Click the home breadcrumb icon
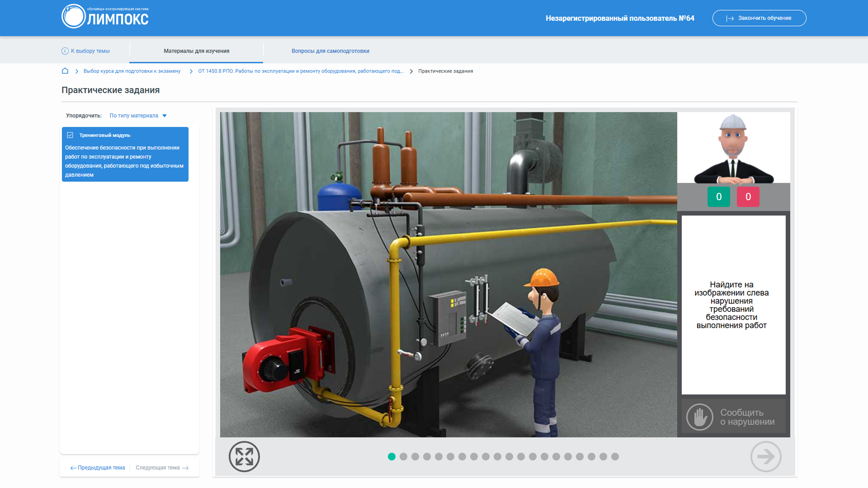Image resolution: width=868 pixels, height=488 pixels. [65, 71]
